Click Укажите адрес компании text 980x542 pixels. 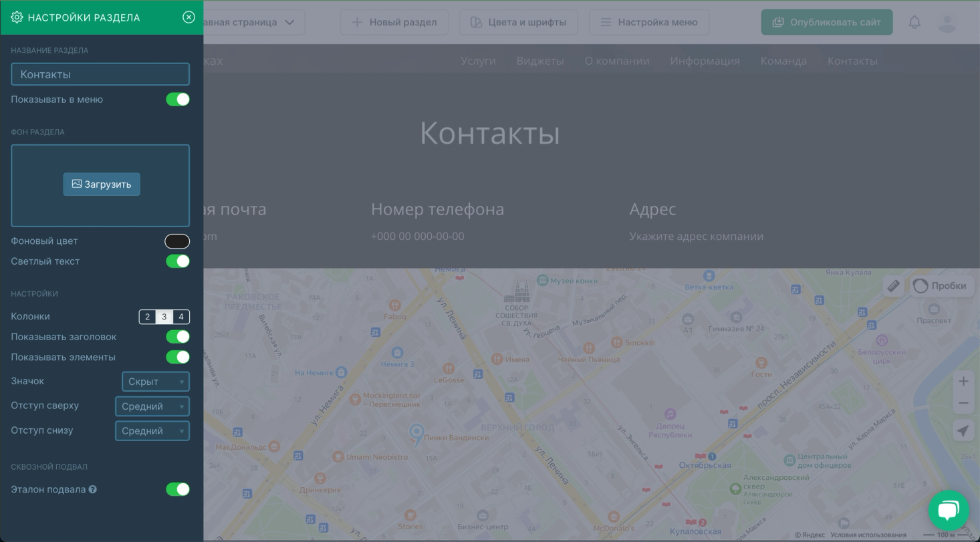coord(697,237)
